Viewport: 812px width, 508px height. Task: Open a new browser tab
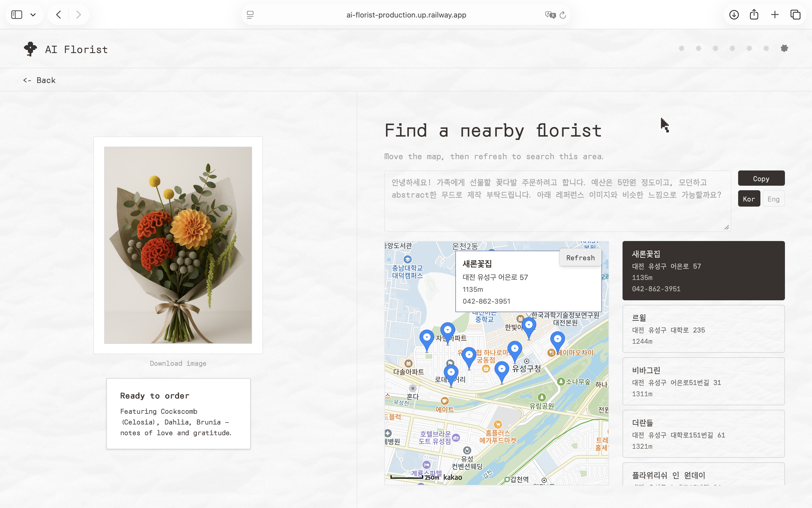pyautogui.click(x=775, y=15)
